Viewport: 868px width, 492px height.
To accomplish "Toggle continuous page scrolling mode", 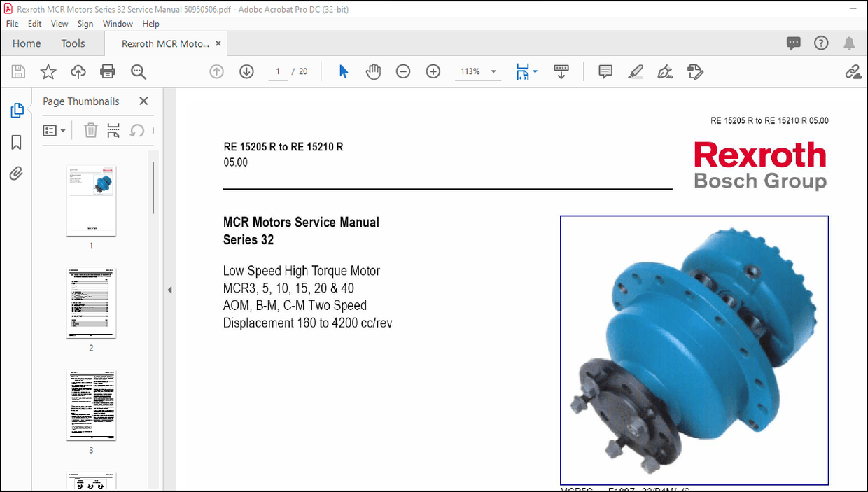I will tap(561, 71).
